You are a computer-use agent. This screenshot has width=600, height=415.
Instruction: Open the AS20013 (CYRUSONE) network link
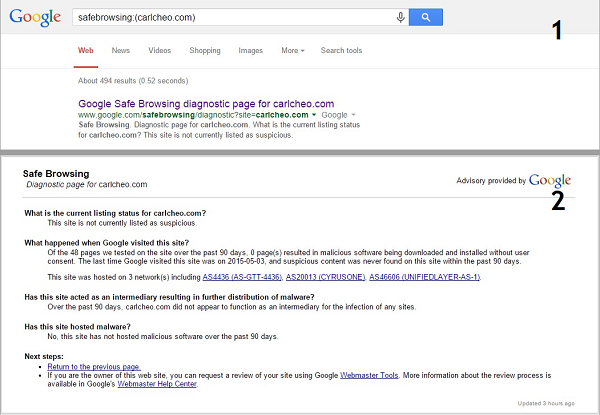click(326, 277)
